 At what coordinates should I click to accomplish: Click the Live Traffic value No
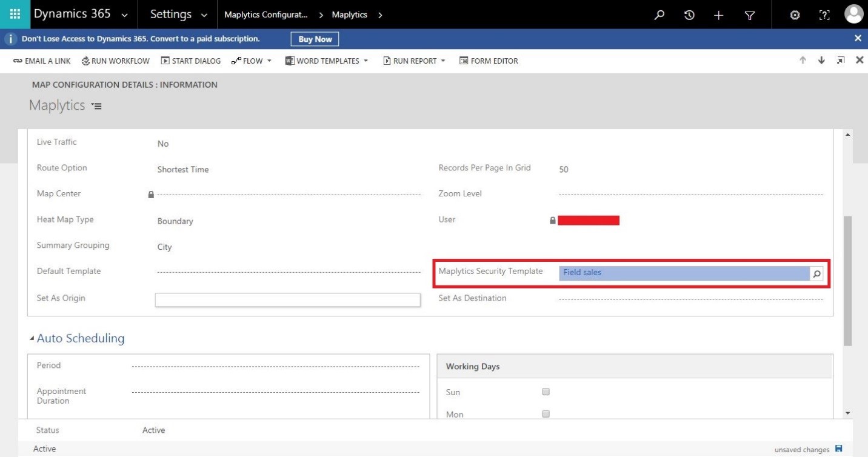coord(163,144)
